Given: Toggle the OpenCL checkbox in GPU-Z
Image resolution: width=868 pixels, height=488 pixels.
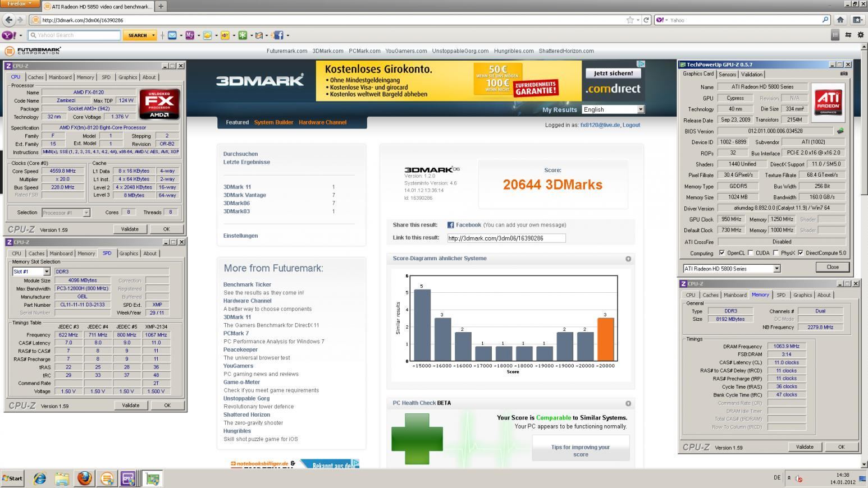Looking at the screenshot, I should (721, 253).
